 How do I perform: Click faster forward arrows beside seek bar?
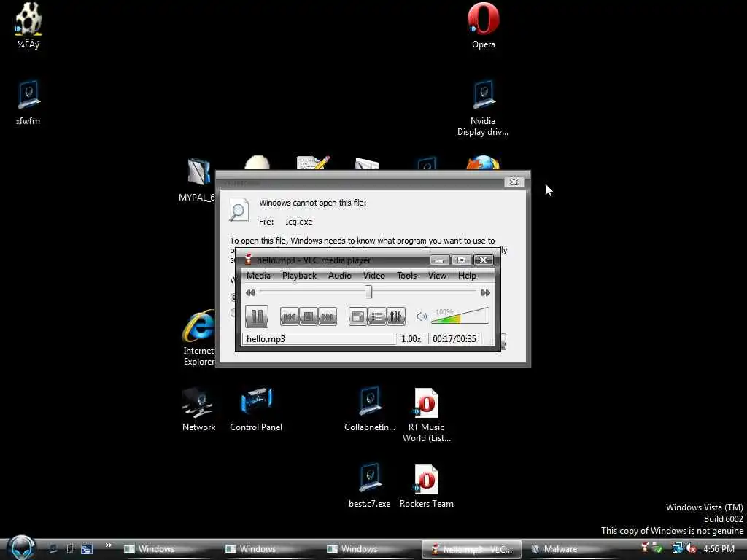pyautogui.click(x=485, y=292)
